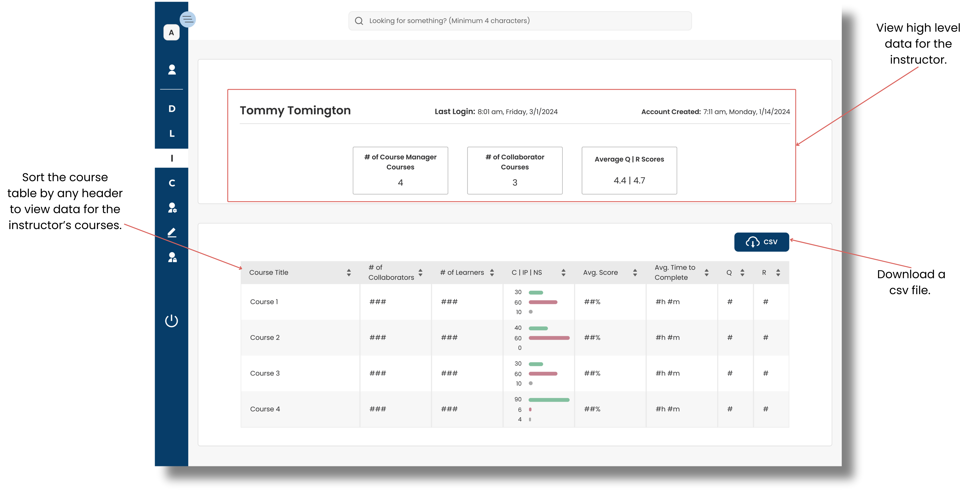Sort by Avg. Time to Complete arrows

point(706,273)
